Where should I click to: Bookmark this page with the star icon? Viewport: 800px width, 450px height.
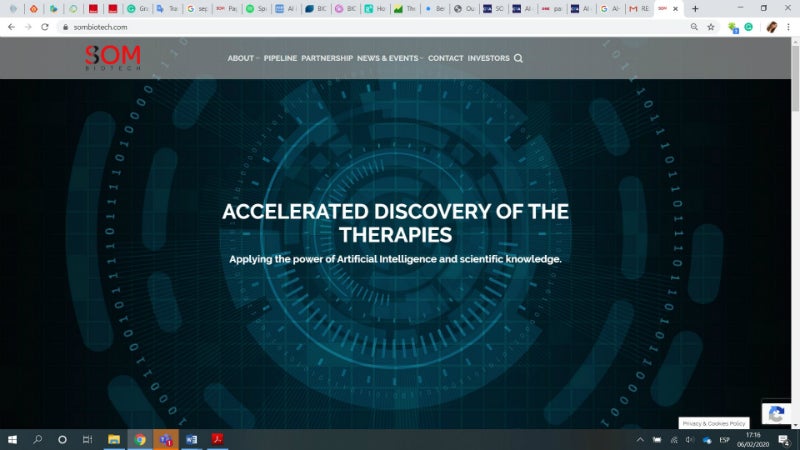pos(711,27)
